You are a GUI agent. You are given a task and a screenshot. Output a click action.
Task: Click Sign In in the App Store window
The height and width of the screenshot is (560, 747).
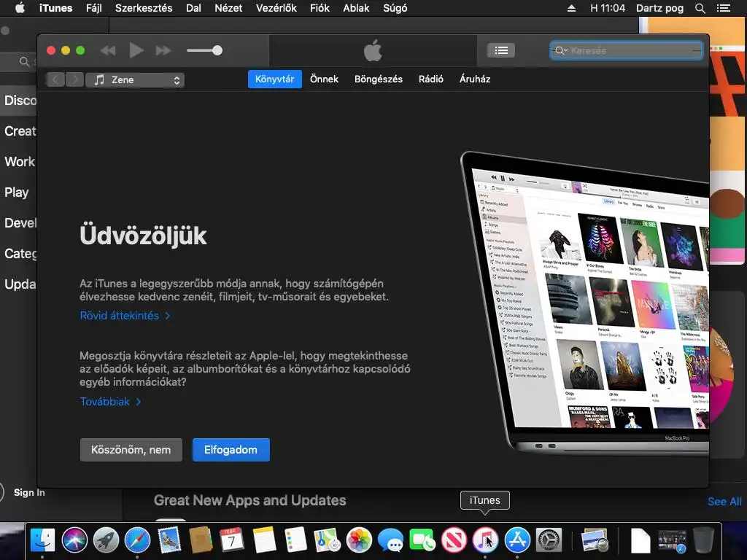[29, 492]
